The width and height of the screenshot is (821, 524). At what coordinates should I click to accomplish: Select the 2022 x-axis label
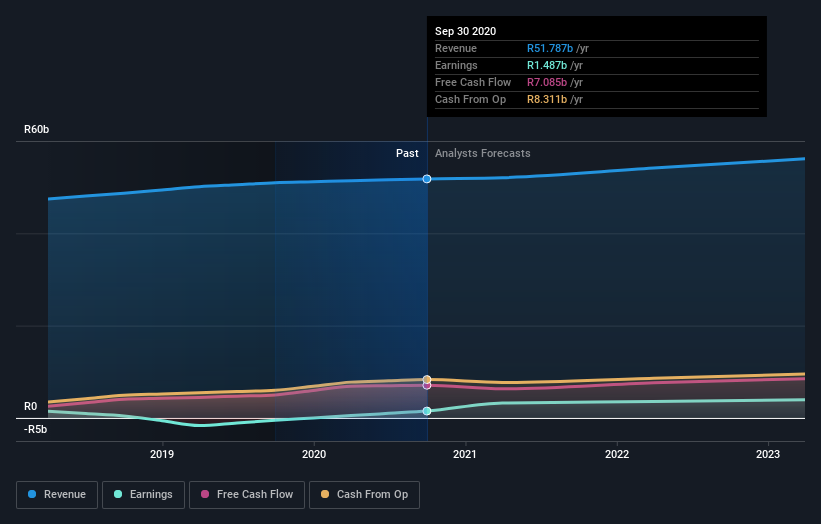(x=617, y=454)
